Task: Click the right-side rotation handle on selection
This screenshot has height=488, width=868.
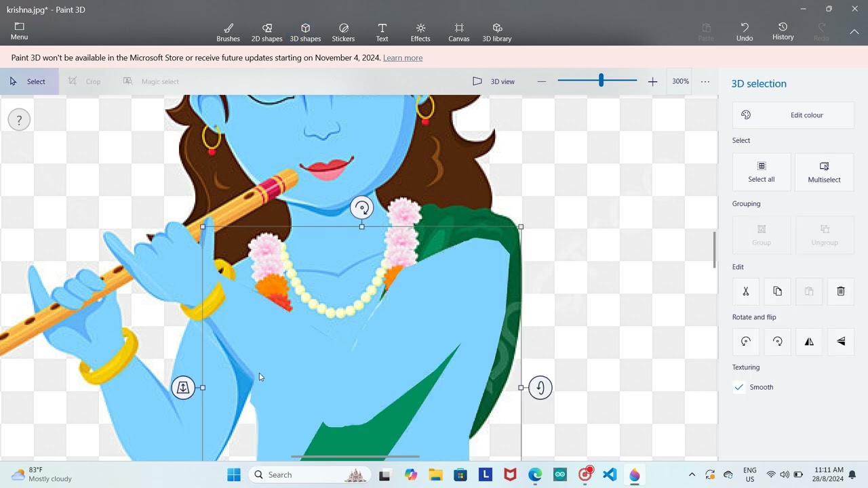Action: point(540,387)
